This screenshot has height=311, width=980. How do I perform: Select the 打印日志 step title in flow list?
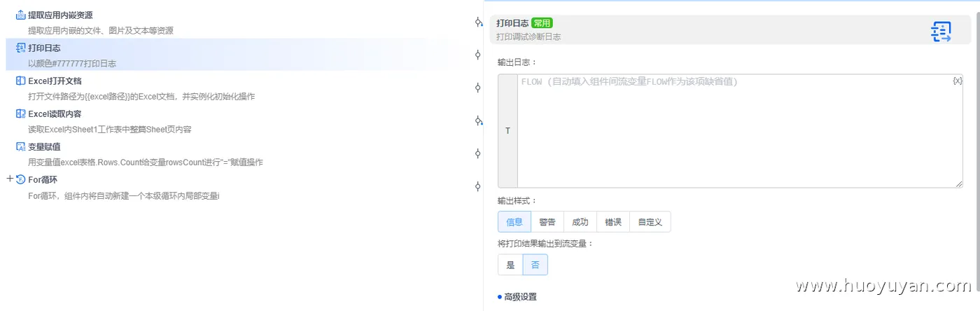coord(44,48)
